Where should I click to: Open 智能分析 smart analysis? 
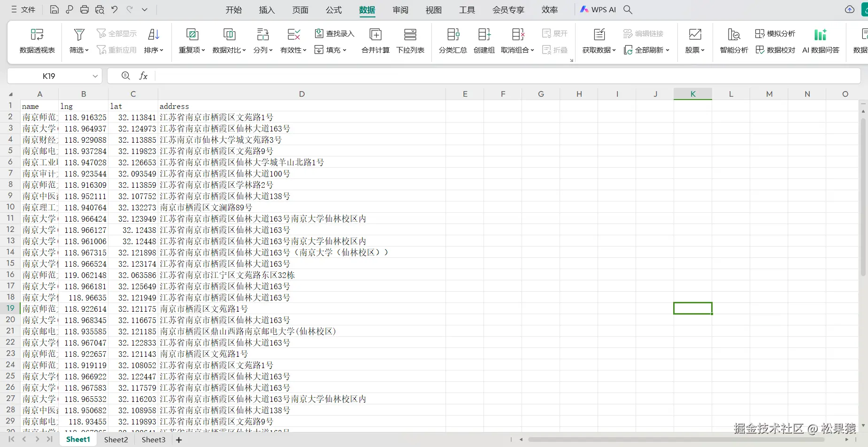(x=734, y=40)
